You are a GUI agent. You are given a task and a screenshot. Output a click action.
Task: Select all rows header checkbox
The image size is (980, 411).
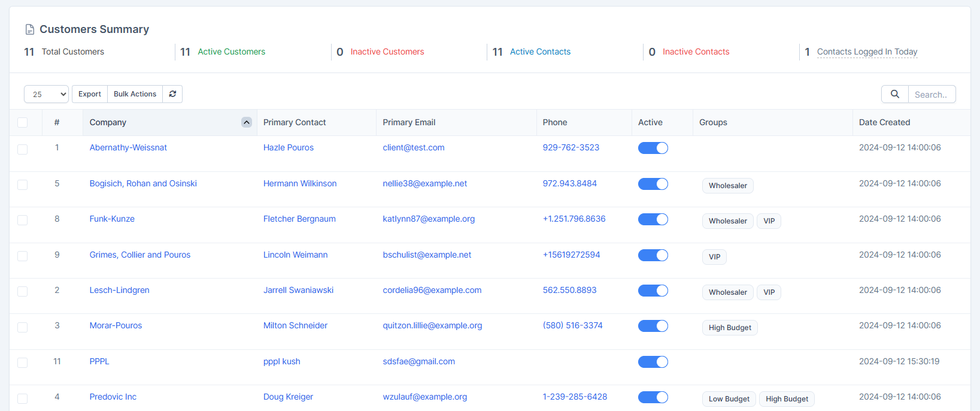pyautogui.click(x=23, y=123)
